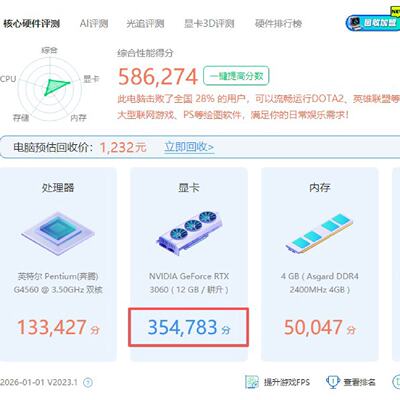The image size is (400, 400).
Task: Open the 核心硬件评测 tab
Action: (x=31, y=24)
